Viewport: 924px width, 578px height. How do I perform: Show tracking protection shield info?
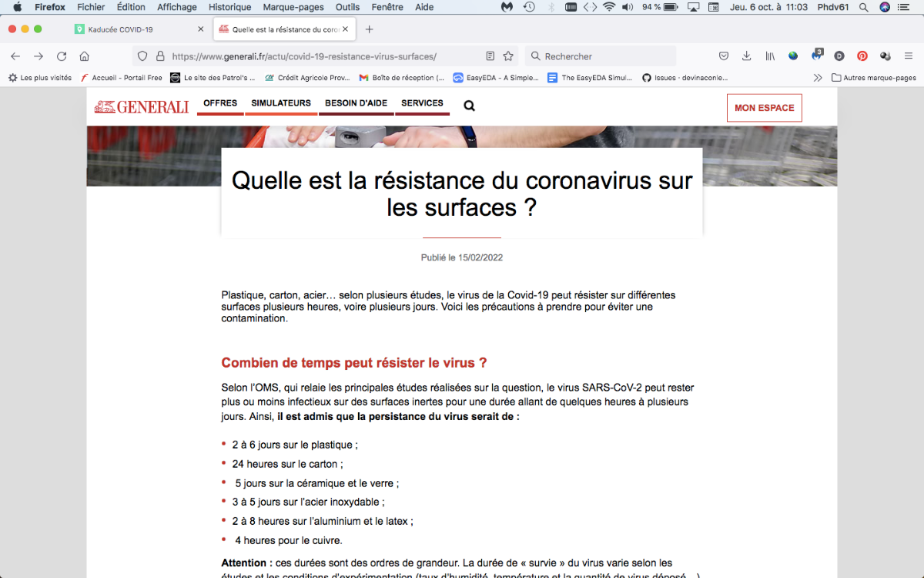pos(142,56)
